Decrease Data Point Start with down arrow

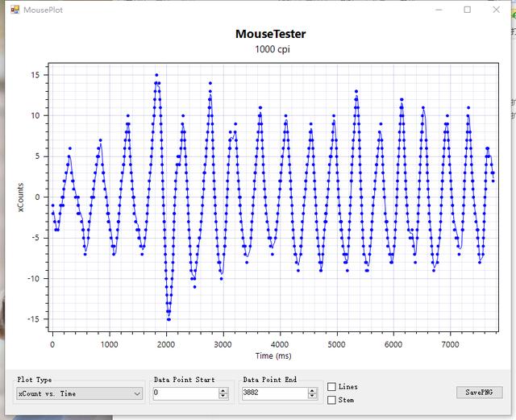click(223, 397)
